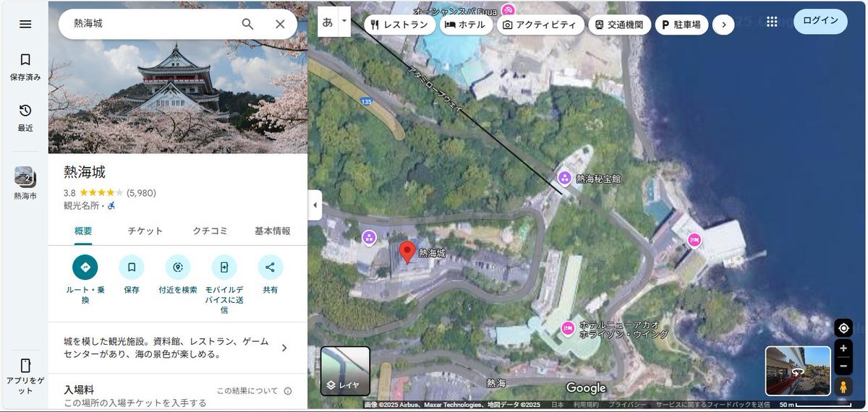Click purple marker left of 熱海城 pin
Image resolution: width=868 pixels, height=412 pixels.
(369, 237)
